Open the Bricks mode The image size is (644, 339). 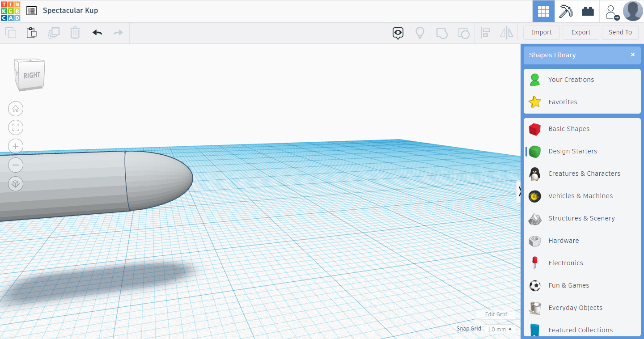588,11
